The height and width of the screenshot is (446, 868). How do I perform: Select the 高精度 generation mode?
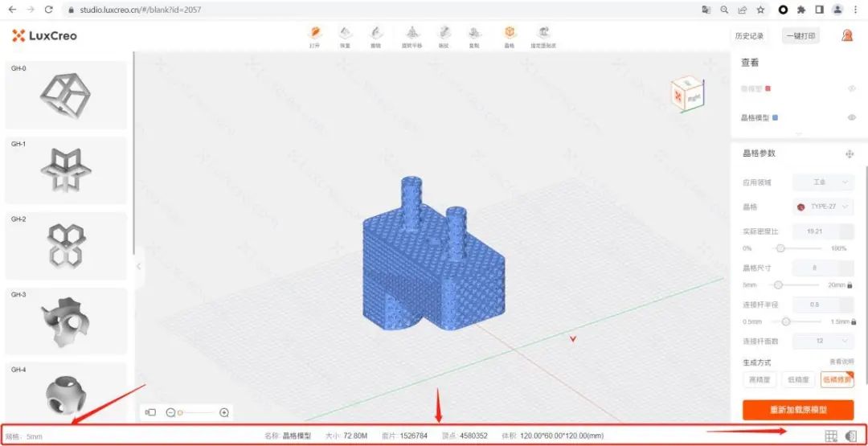pyautogui.click(x=758, y=379)
